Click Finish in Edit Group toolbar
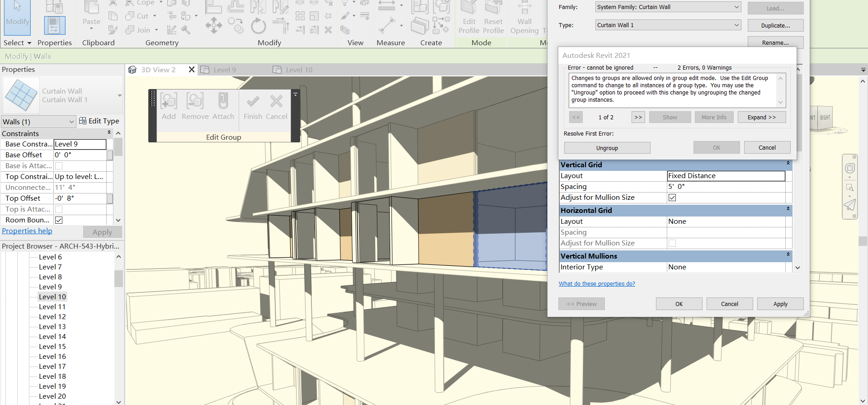The height and width of the screenshot is (405, 868). (x=253, y=107)
